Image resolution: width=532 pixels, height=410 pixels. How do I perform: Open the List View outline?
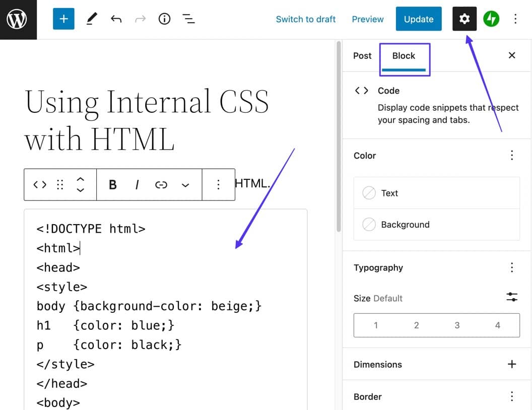point(189,19)
